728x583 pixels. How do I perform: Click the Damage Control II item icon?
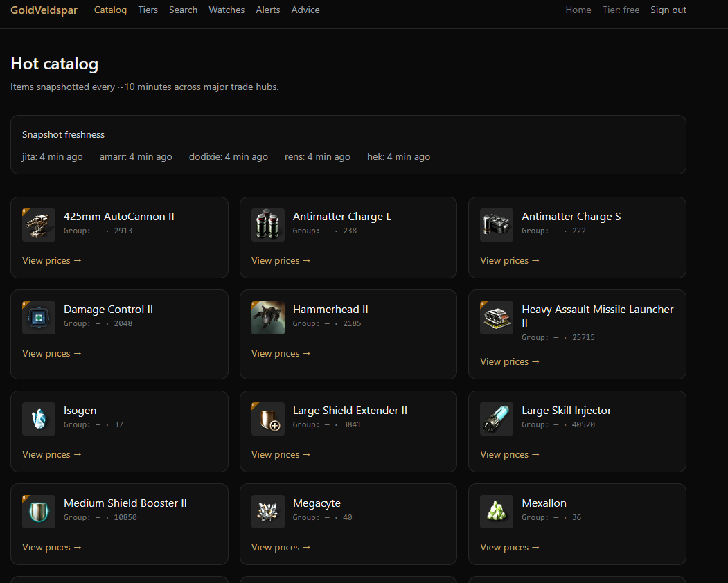tap(39, 318)
